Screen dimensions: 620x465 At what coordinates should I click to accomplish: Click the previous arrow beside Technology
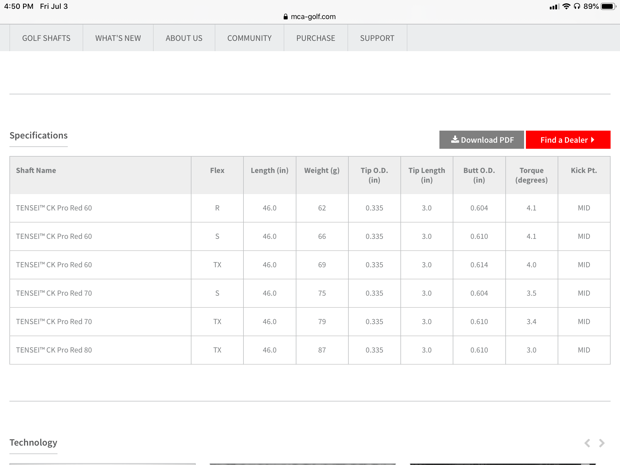click(587, 443)
